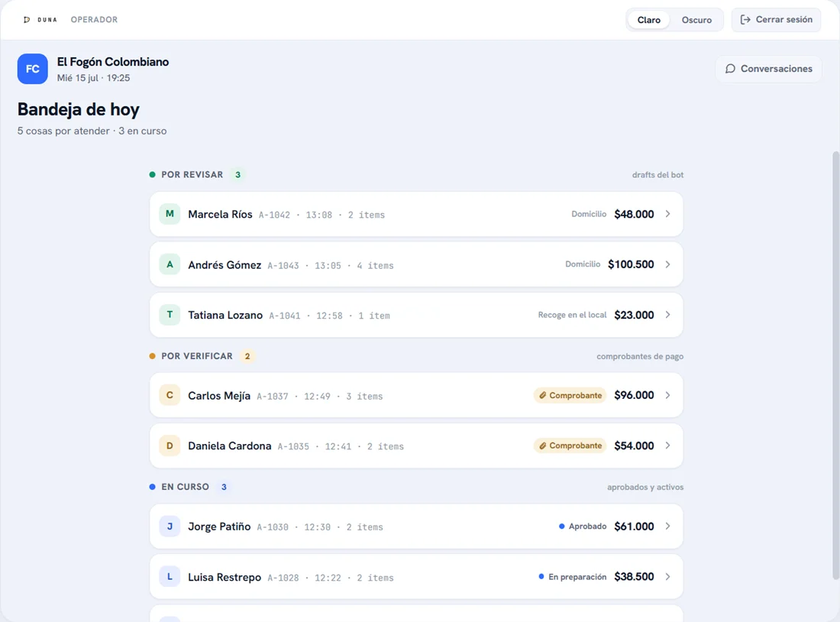
Task: Click Daniela Cardona's D avatar icon
Action: click(x=170, y=445)
